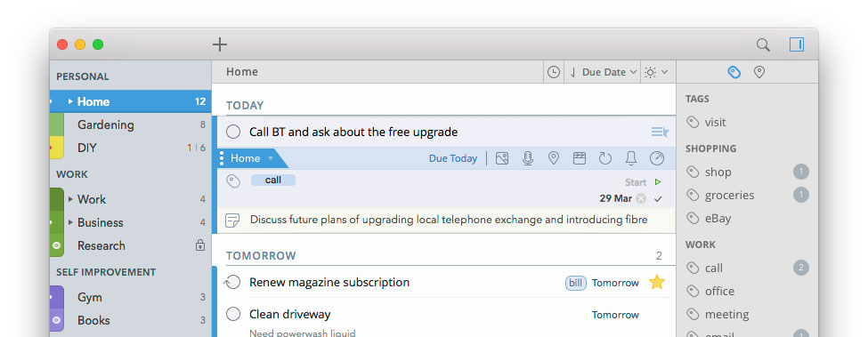Image resolution: width=868 pixels, height=337 pixels.
Task: Toggle the right sidebar panel icon
Action: coord(797,44)
